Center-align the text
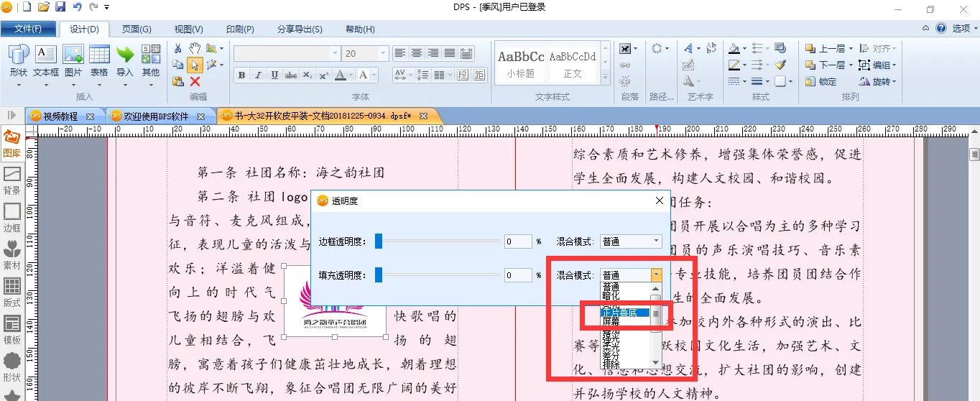The height and width of the screenshot is (401, 980). tap(417, 53)
